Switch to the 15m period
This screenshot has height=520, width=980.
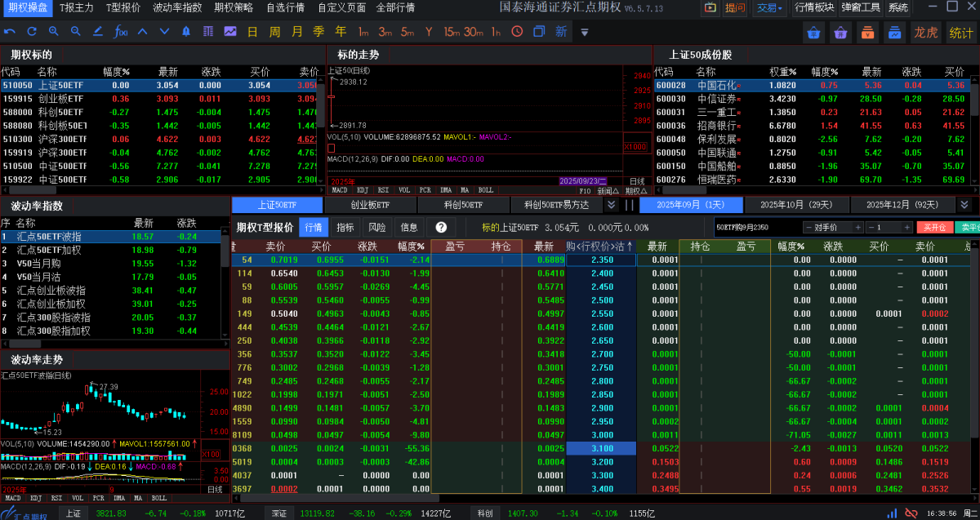click(x=452, y=32)
